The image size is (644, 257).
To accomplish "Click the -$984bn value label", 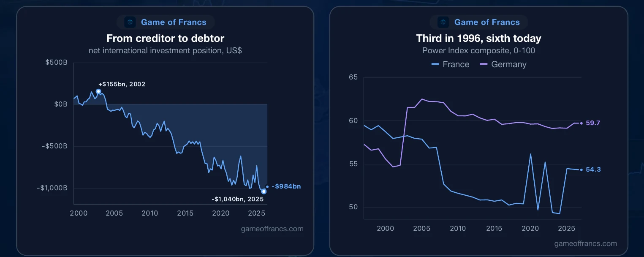I will pyautogui.click(x=286, y=186).
